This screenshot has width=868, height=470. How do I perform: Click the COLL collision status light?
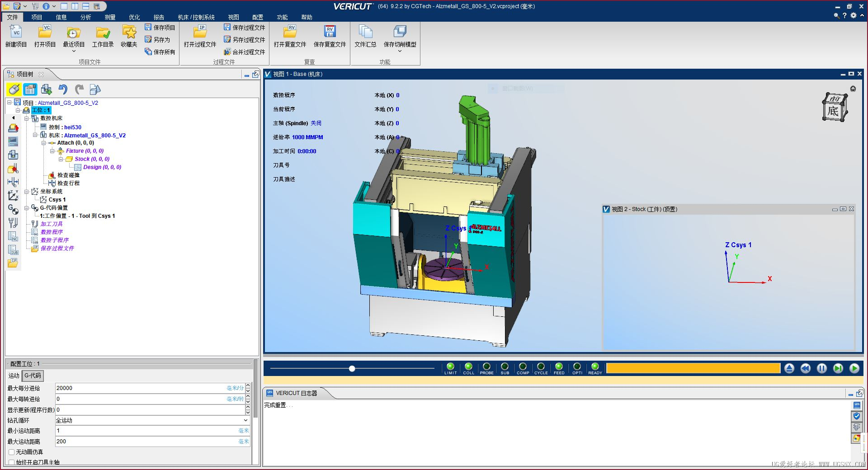(468, 367)
